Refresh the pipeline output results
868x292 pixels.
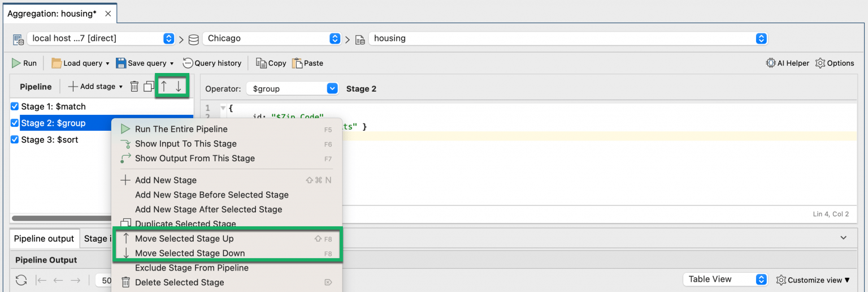coord(21,280)
